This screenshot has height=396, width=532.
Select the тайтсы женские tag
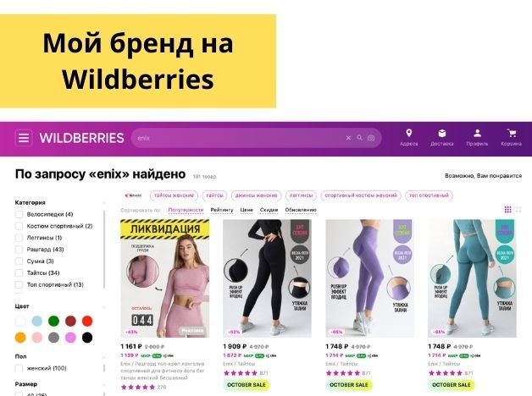[x=174, y=195]
